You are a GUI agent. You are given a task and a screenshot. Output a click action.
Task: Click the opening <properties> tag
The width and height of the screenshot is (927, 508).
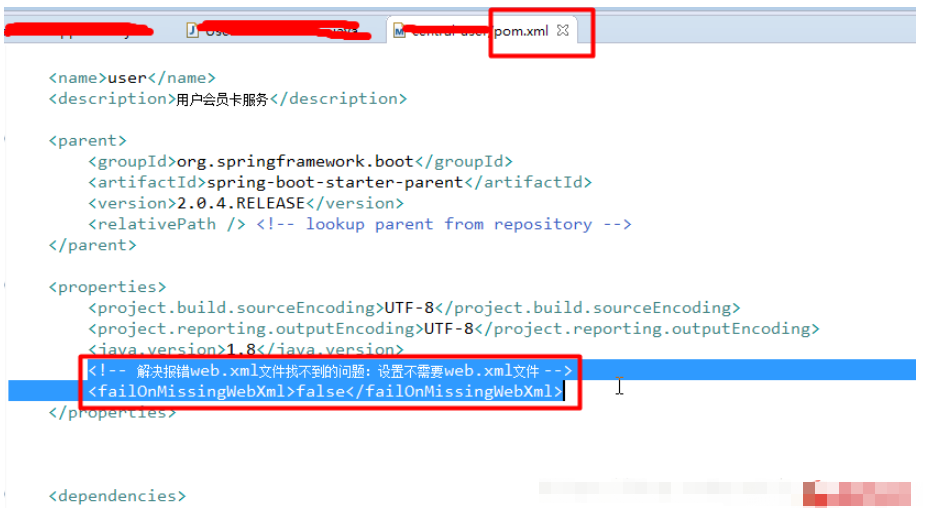(x=107, y=287)
